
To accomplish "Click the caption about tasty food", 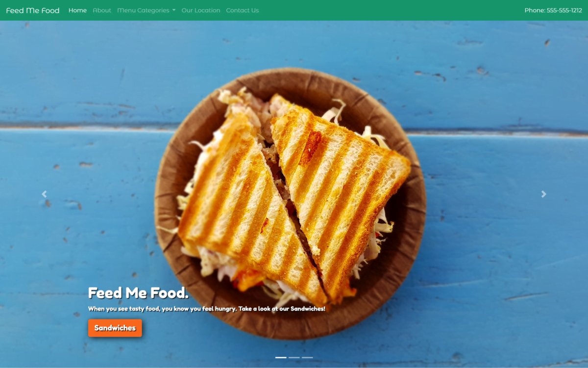I will pos(207,309).
